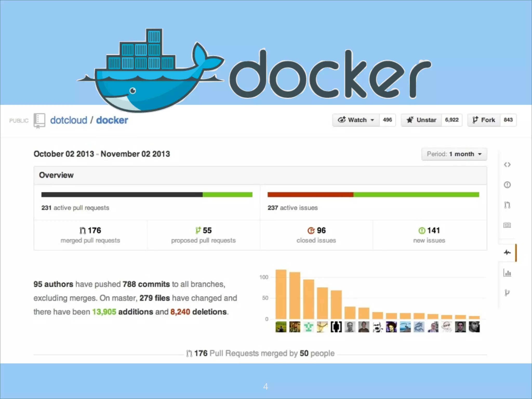Click the tallest orange commit bar
Screen dimensions: 532x399
click(x=281, y=294)
